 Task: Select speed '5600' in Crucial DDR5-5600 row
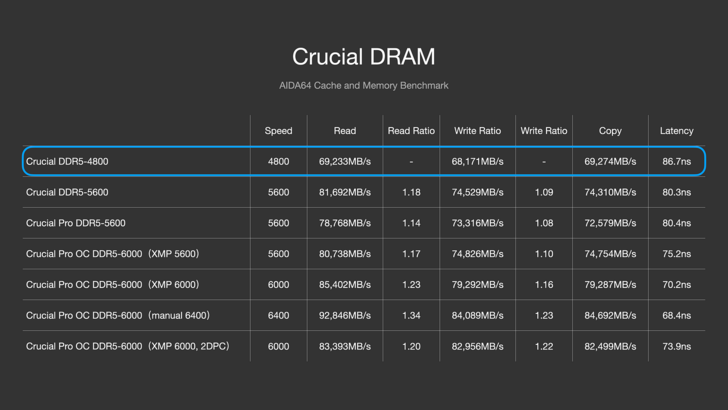pyautogui.click(x=279, y=192)
